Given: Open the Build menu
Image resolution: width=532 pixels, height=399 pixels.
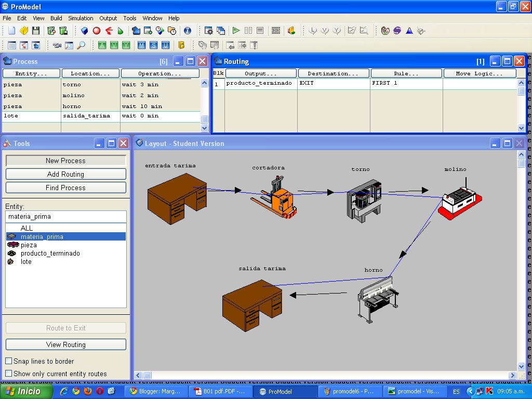Looking at the screenshot, I should pyautogui.click(x=56, y=18).
